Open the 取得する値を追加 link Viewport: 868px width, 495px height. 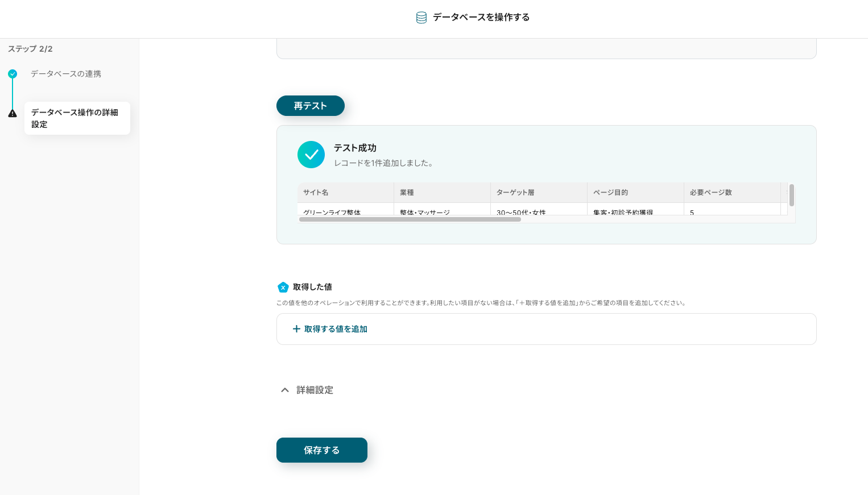(335, 329)
